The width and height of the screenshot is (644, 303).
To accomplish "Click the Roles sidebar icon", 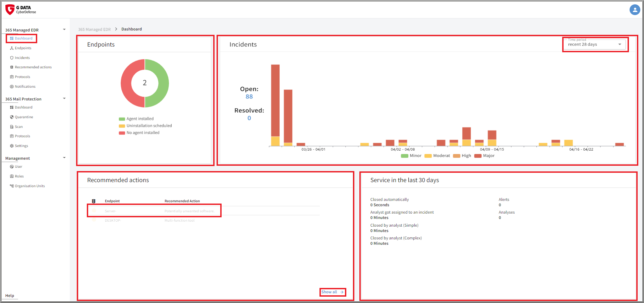I will 12,176.
